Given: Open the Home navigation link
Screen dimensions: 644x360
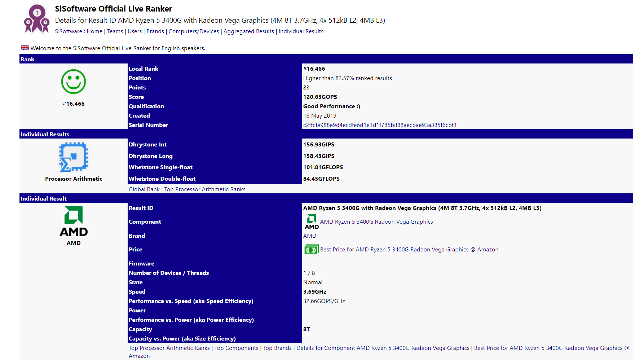Looking at the screenshot, I should tap(94, 31).
